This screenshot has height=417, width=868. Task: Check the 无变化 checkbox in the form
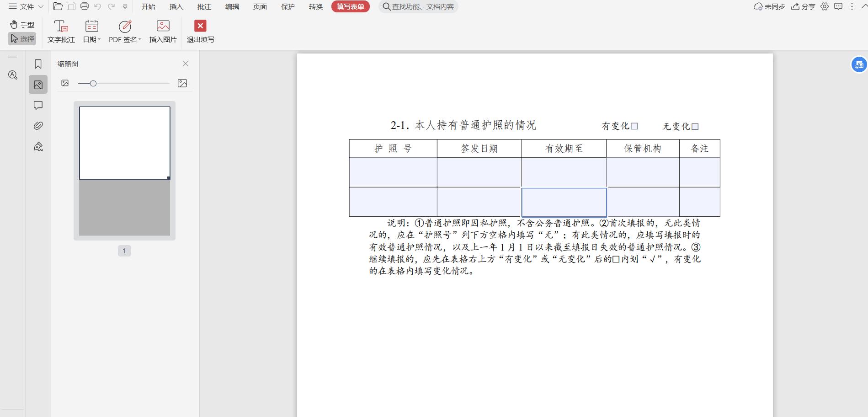pos(696,126)
